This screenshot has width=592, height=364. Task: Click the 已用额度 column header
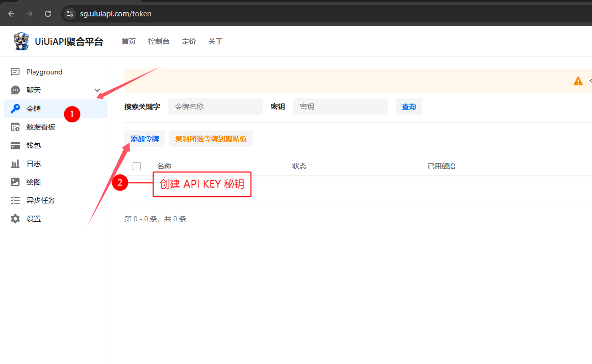pyautogui.click(x=442, y=166)
